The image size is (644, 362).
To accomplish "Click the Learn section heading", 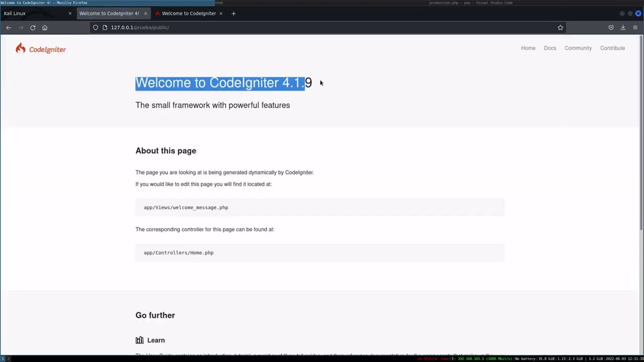I will click(156, 340).
